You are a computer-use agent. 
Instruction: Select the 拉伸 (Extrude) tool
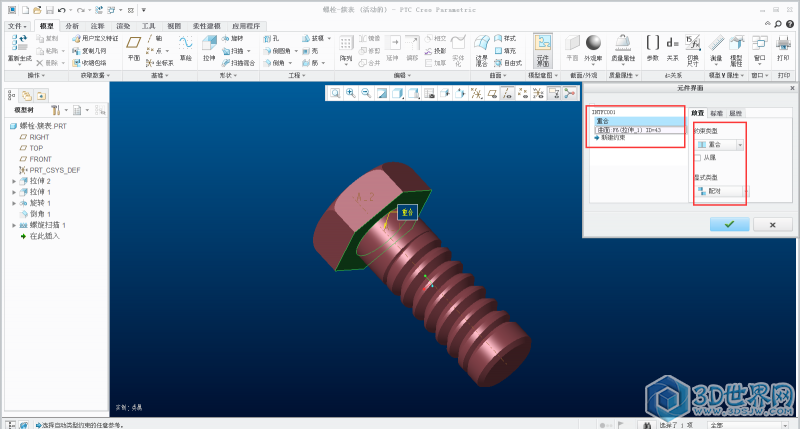point(209,49)
